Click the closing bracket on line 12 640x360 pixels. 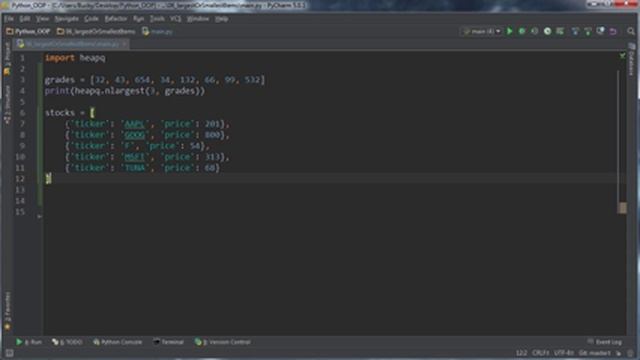pyautogui.click(x=48, y=178)
